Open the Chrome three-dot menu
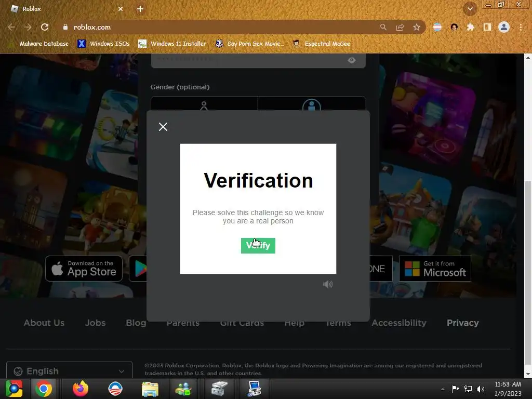 pyautogui.click(x=521, y=27)
